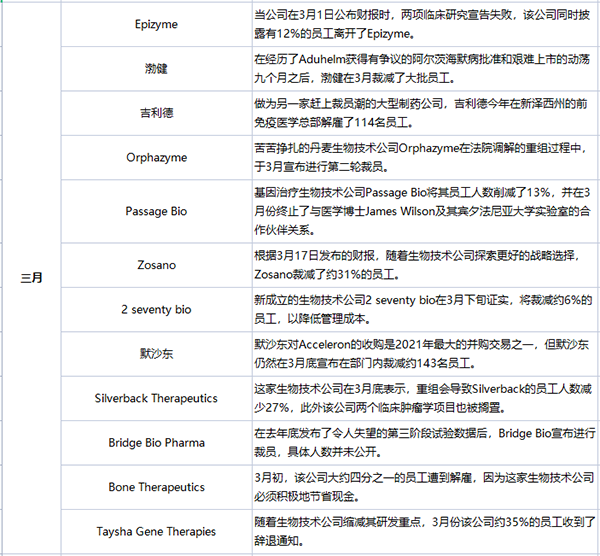This screenshot has height=556, width=600.
Task: Select the description about 裁减约6%的员工
Action: [426, 310]
